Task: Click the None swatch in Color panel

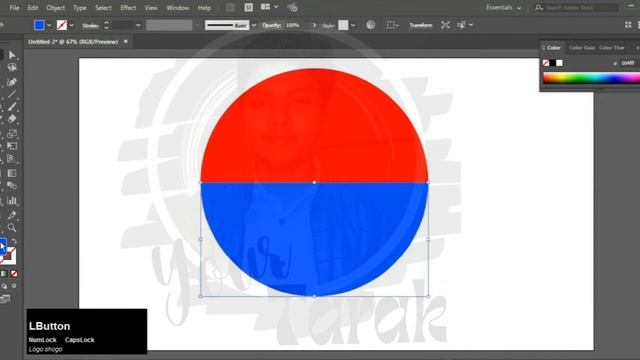Action: click(x=546, y=63)
